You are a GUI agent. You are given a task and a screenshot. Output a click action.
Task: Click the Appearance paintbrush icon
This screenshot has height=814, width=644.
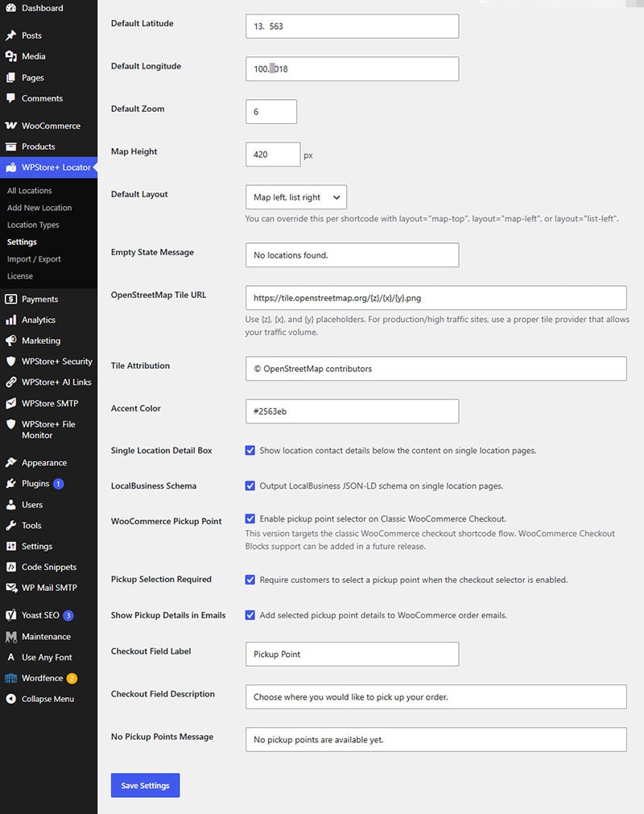[x=11, y=462]
